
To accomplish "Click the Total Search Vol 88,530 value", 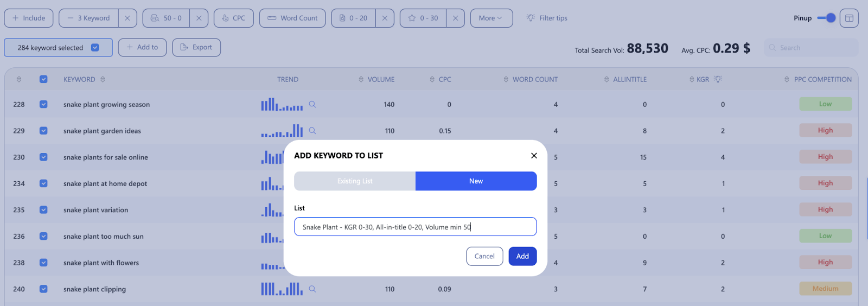I will (648, 48).
